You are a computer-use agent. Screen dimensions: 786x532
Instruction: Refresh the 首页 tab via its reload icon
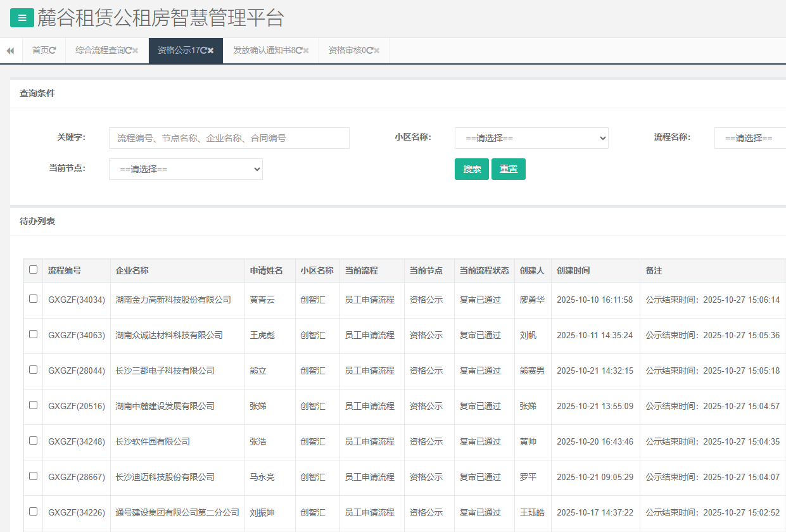[53, 51]
